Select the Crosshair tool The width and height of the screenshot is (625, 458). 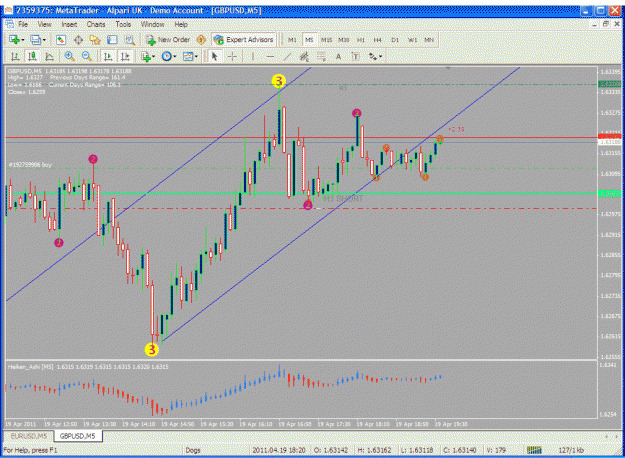232,57
